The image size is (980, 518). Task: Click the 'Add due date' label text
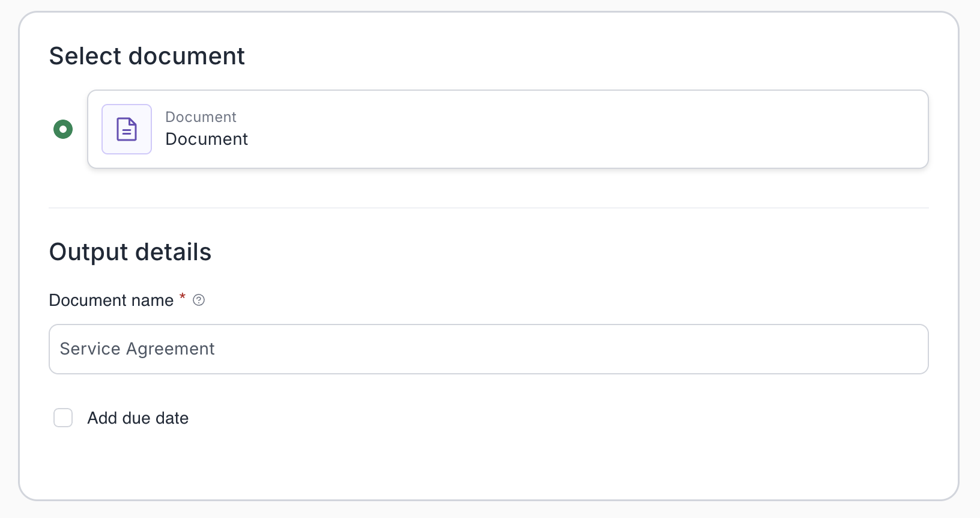(x=138, y=418)
